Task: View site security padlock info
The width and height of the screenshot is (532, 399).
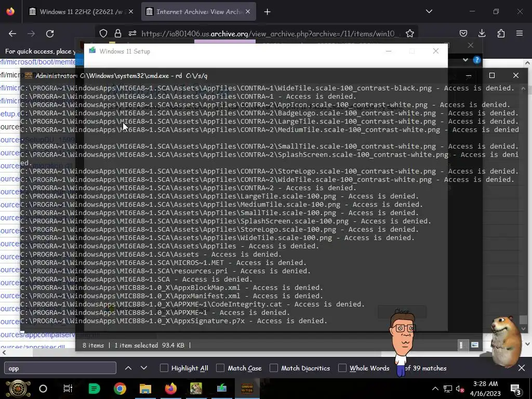Action: [118, 33]
